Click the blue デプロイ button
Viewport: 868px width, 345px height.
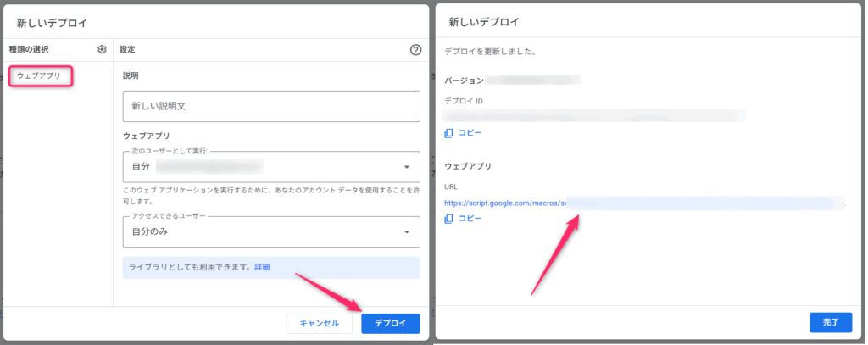coord(391,324)
